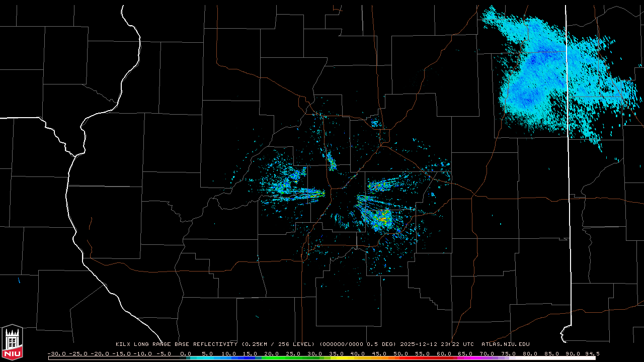
Task: Click the 45.0 scale label
Action: click(380, 353)
